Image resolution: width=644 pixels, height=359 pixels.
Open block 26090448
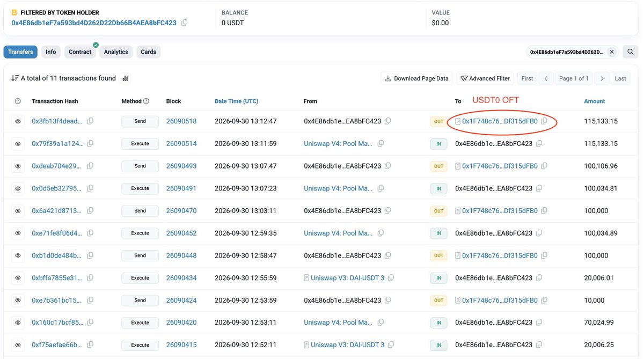[181, 255]
